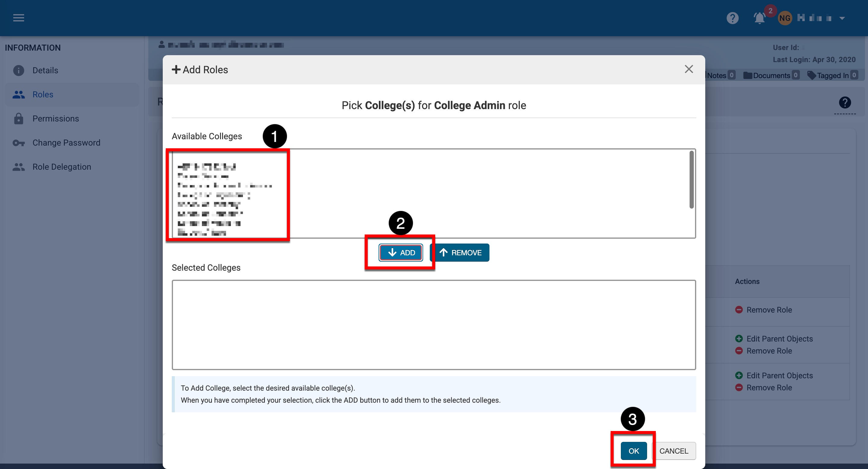Click the NG user avatar
The image size is (868, 469).
(785, 18)
